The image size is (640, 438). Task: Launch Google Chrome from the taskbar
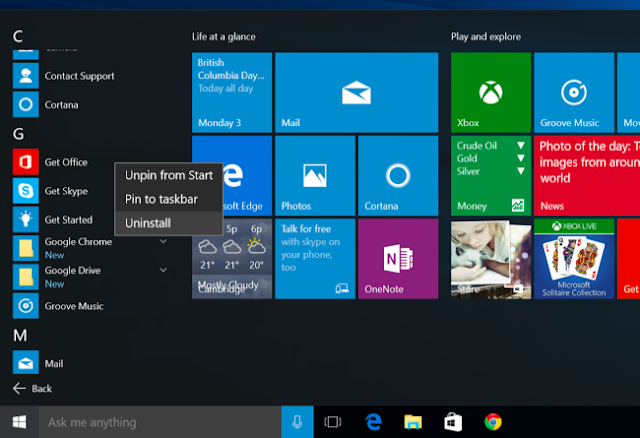(493, 422)
